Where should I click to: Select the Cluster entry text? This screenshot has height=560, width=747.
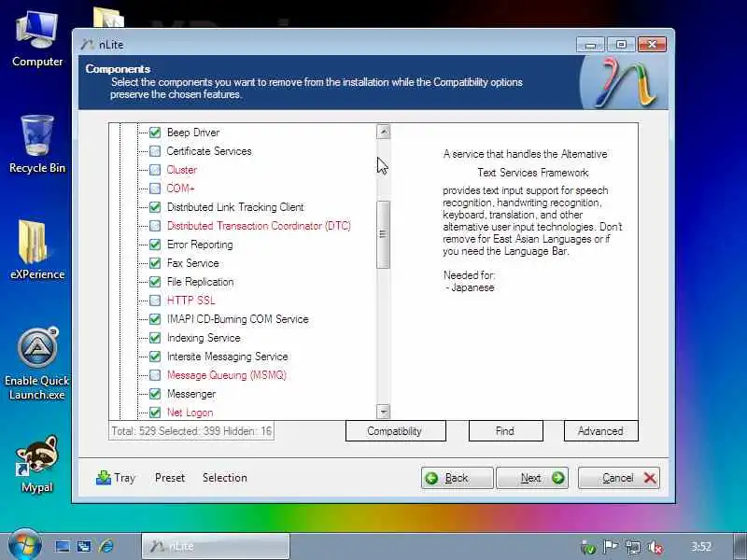click(181, 170)
